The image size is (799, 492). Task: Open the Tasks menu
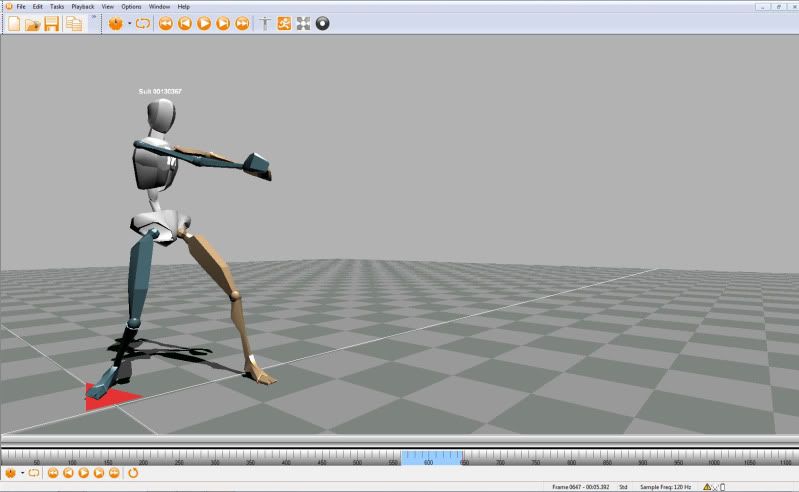tap(57, 7)
